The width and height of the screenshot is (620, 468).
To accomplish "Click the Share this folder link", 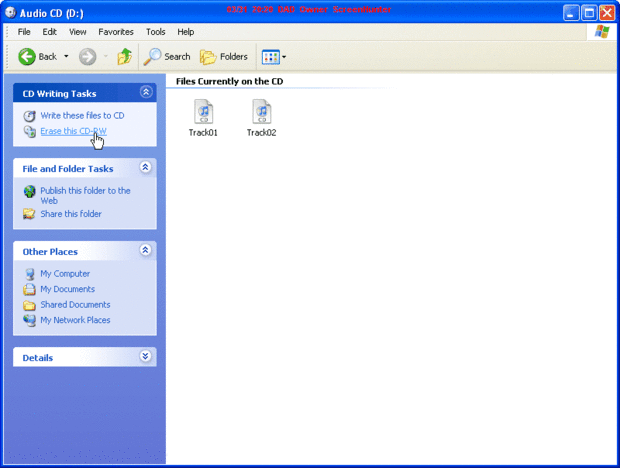I will (x=71, y=214).
